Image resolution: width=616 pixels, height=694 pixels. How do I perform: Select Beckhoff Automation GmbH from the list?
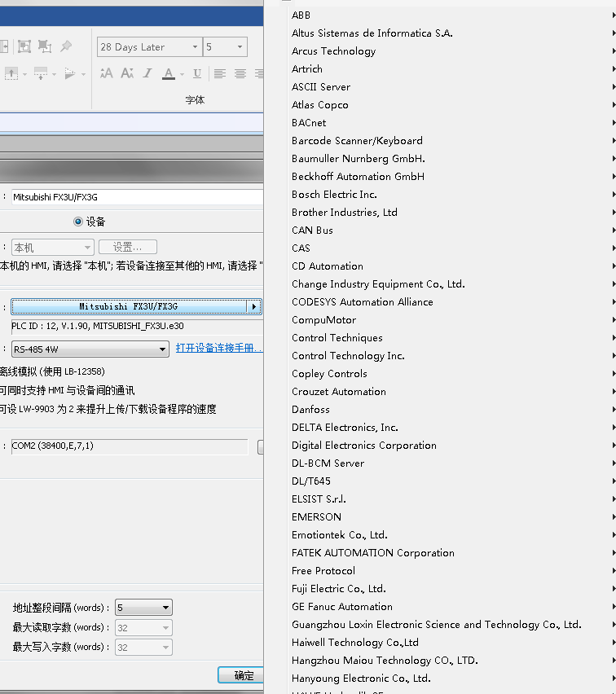click(358, 177)
